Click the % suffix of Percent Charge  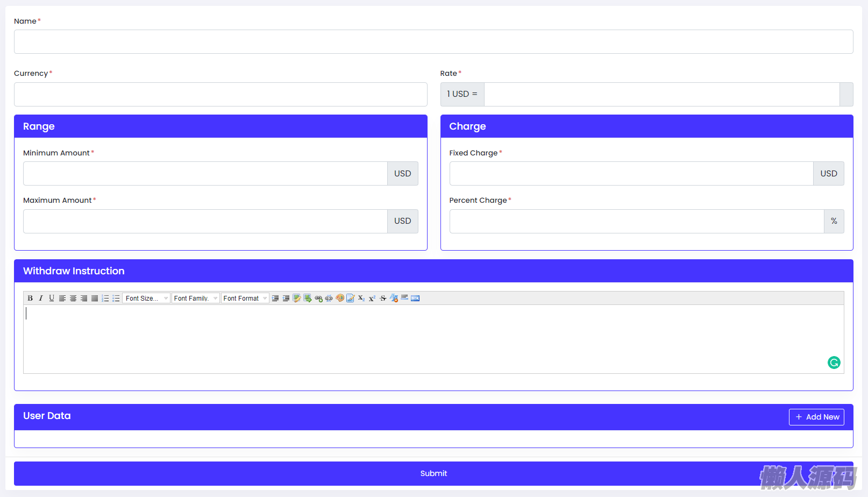(834, 221)
